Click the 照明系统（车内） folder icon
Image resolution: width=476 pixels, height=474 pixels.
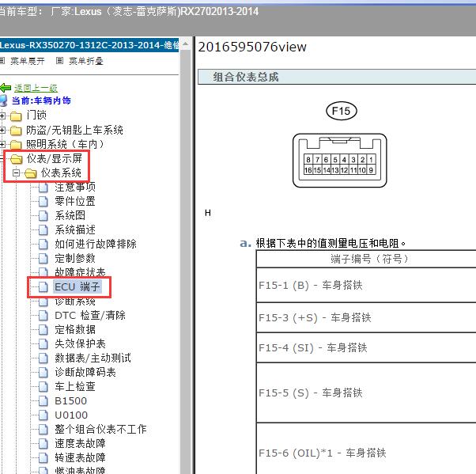point(16,144)
